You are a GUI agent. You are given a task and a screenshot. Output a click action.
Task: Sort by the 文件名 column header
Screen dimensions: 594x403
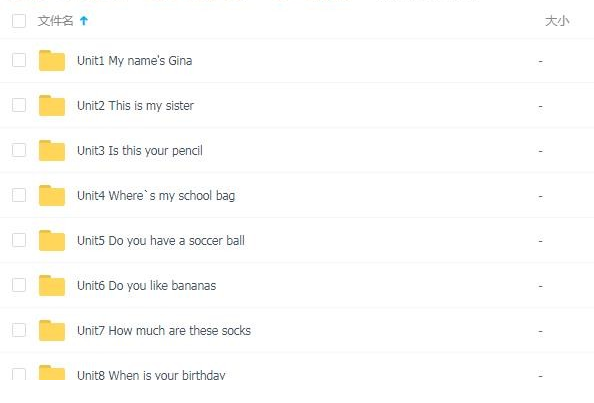click(55, 21)
